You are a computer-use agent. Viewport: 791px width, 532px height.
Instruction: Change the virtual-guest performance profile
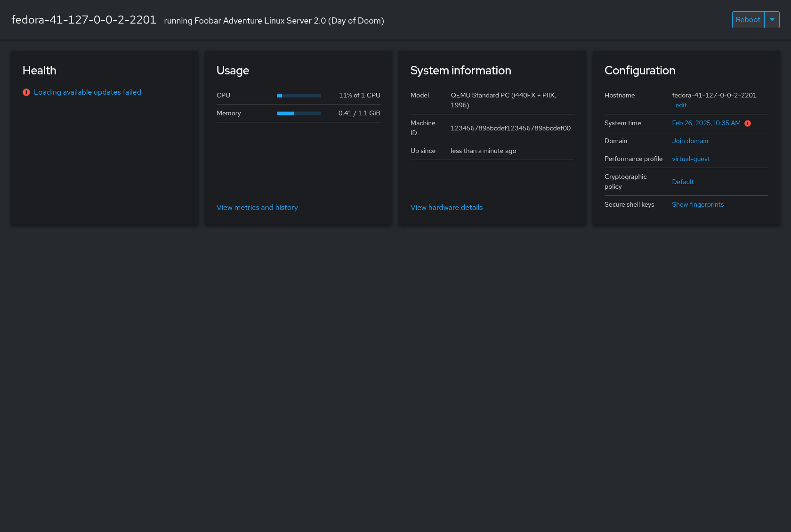coord(691,159)
